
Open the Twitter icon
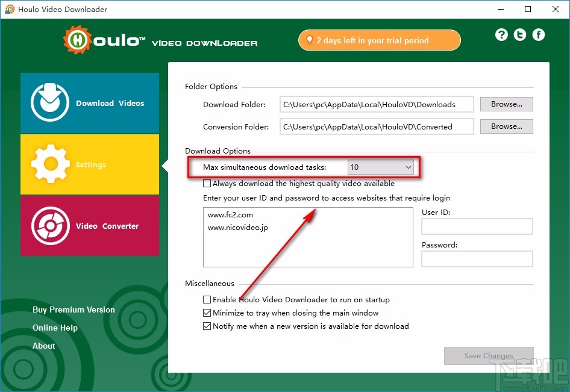519,34
